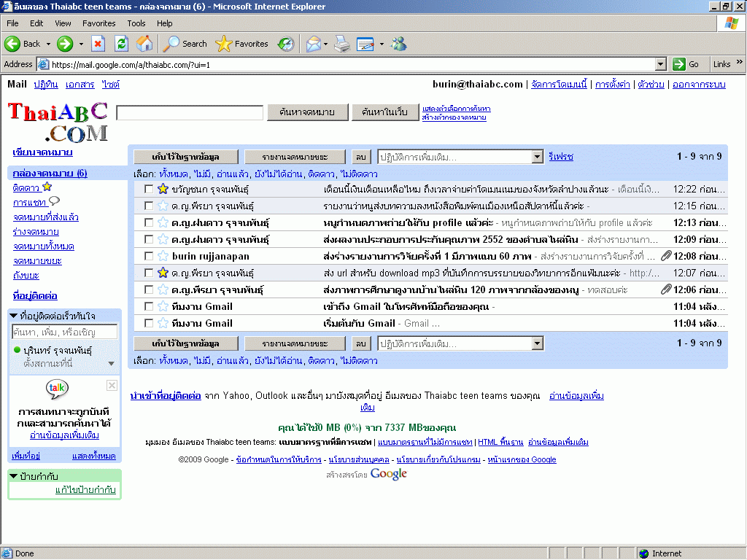The image size is (747, 560).
Task: Click the Refresh page toolbar icon
Action: tap(121, 44)
